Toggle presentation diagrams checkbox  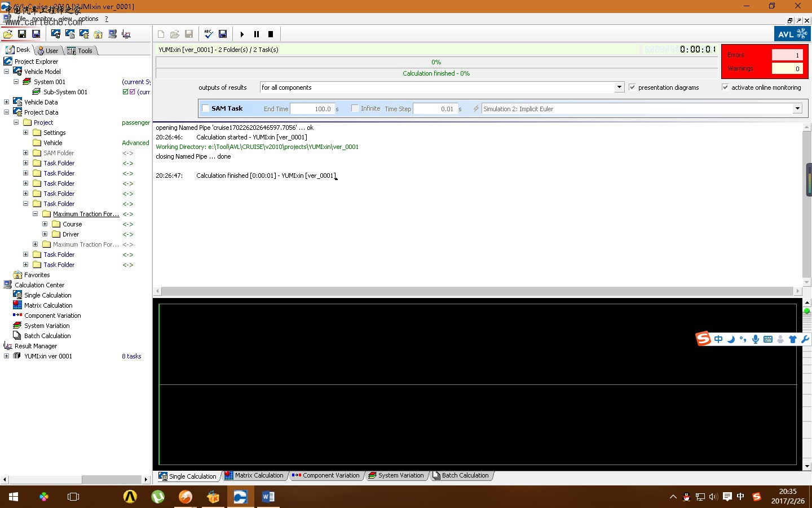[x=632, y=87]
